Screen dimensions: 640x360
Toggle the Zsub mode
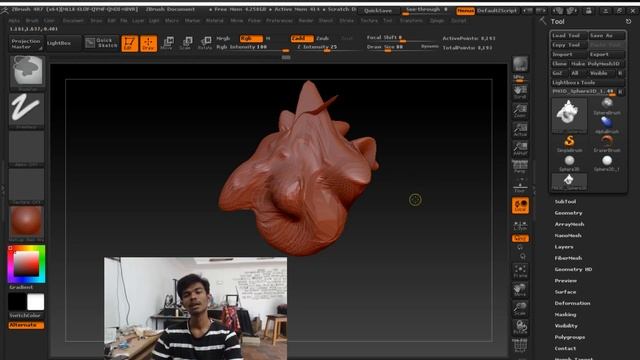pyautogui.click(x=323, y=38)
